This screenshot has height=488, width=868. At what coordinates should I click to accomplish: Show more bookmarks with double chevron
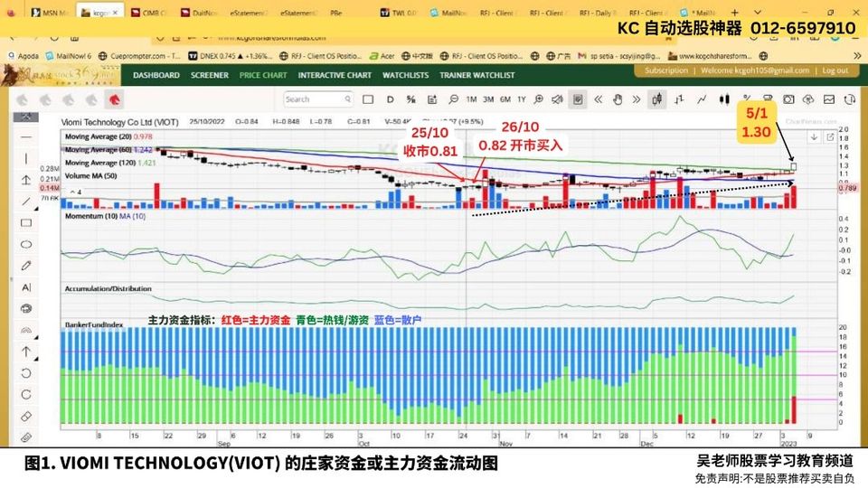coord(857,56)
